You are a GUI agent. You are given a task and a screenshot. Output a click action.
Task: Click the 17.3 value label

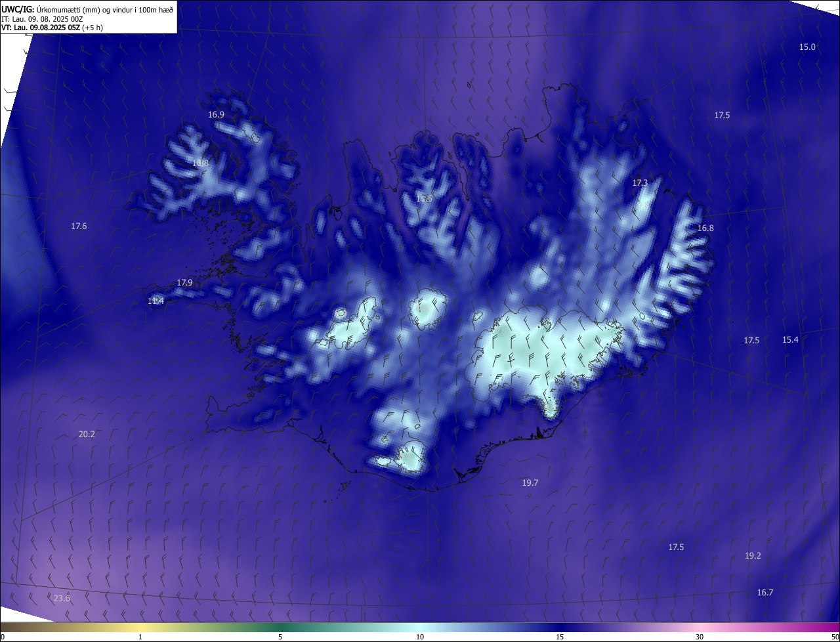click(640, 182)
